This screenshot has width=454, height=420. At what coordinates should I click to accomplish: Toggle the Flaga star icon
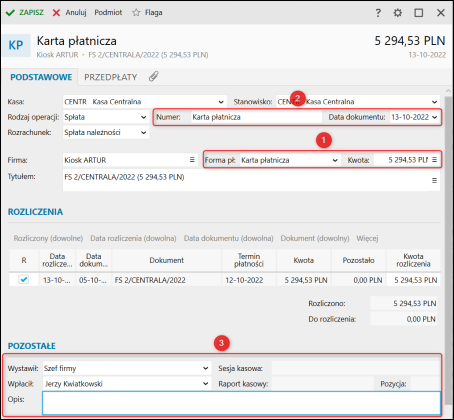click(x=136, y=13)
